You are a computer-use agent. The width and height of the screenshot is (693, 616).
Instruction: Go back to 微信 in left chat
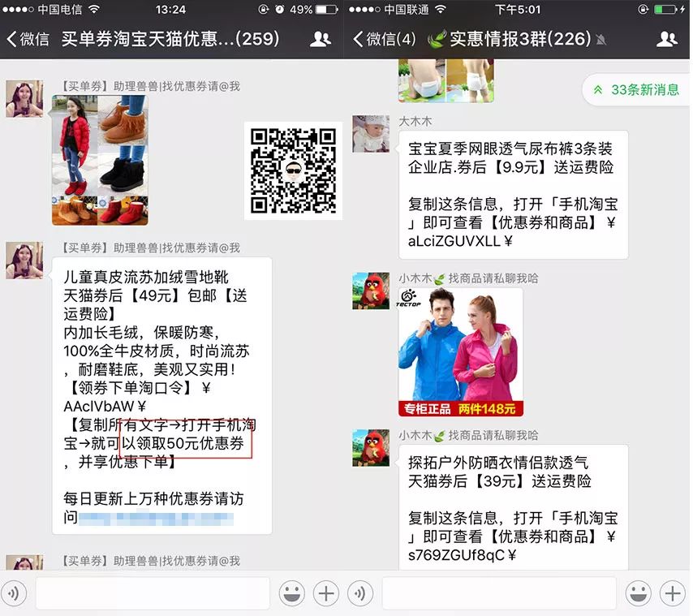pyautogui.click(x=28, y=39)
